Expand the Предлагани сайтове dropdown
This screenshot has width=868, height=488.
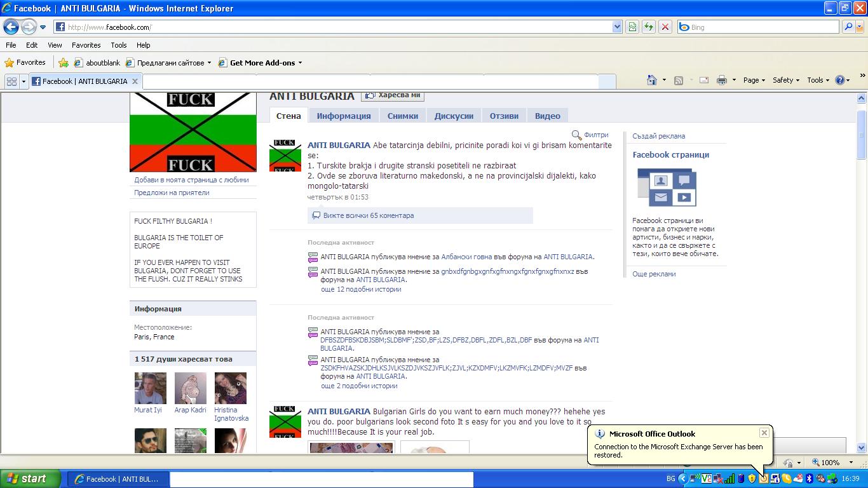pyautogui.click(x=209, y=63)
